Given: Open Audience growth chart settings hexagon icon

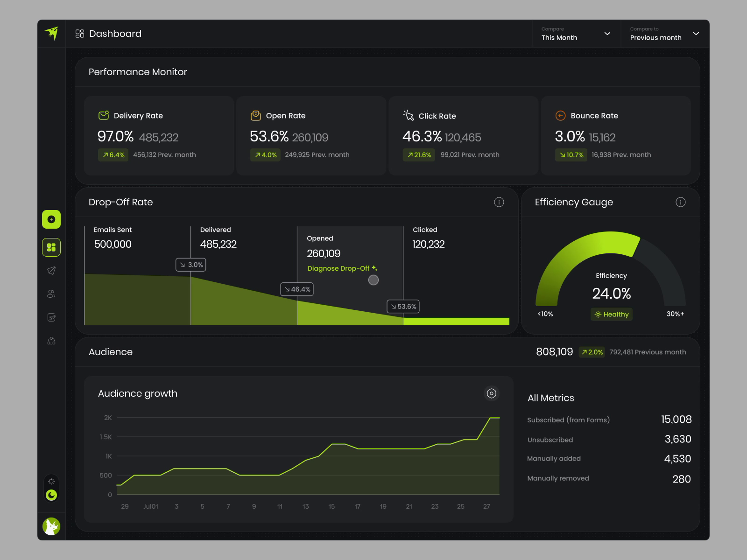Looking at the screenshot, I should pyautogui.click(x=492, y=393).
